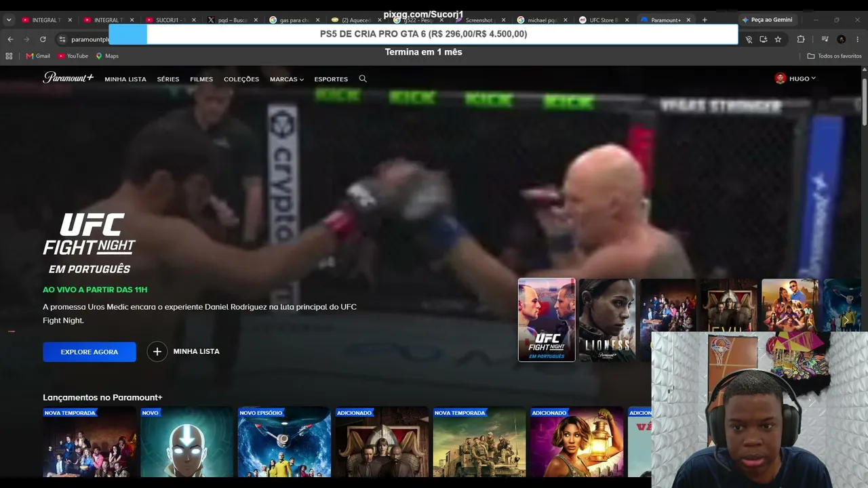This screenshot has width=868, height=488.
Task: Open the apps grid in bookmarks bar
Action: [9, 56]
